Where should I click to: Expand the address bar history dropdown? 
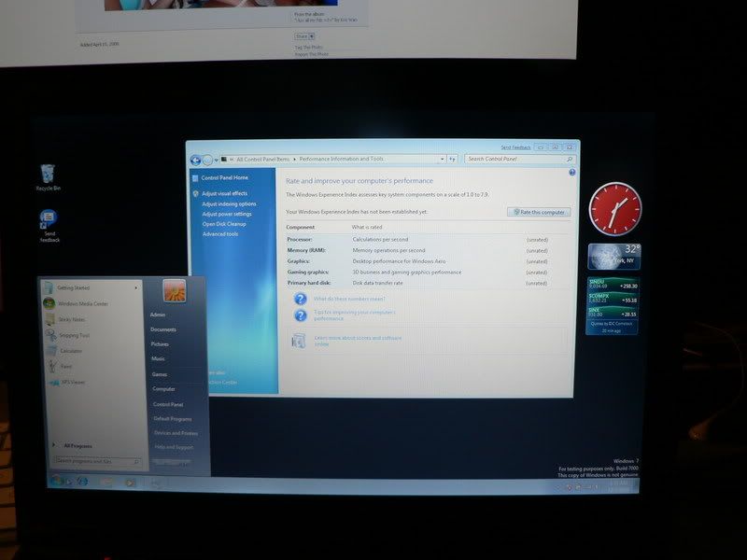(x=442, y=159)
